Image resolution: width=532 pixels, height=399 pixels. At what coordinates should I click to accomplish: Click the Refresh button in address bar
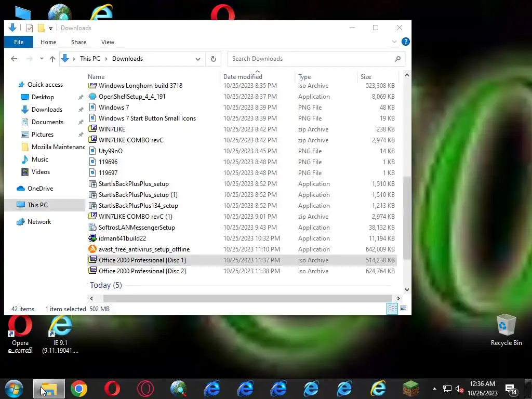coord(214,59)
